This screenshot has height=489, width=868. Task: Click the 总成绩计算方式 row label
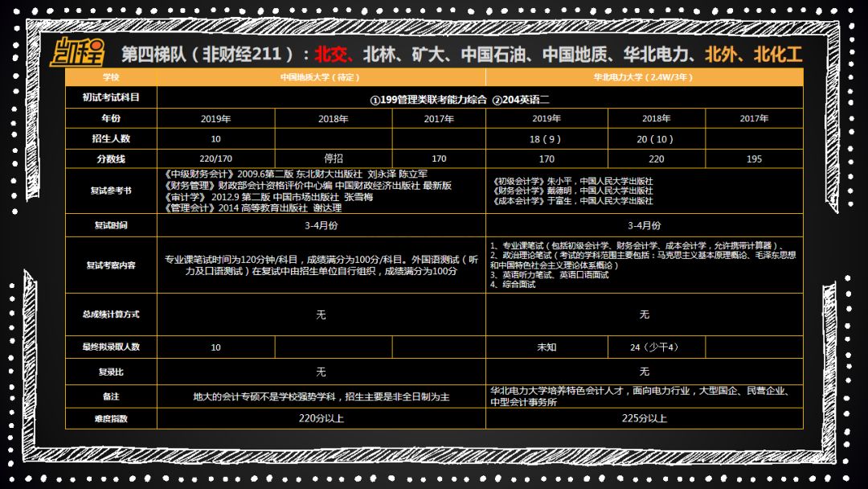[111, 314]
